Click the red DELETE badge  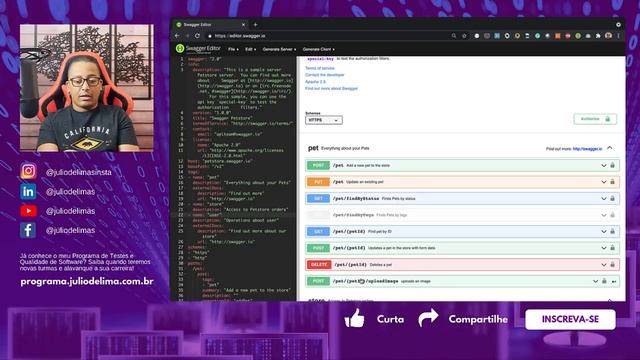tap(319, 264)
